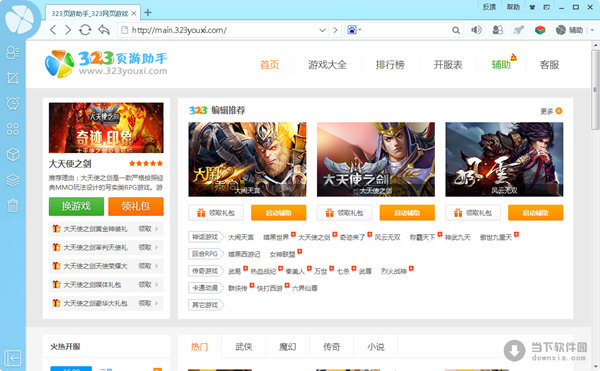
Task: Open green 辅助 navigation item
Action: pos(501,65)
